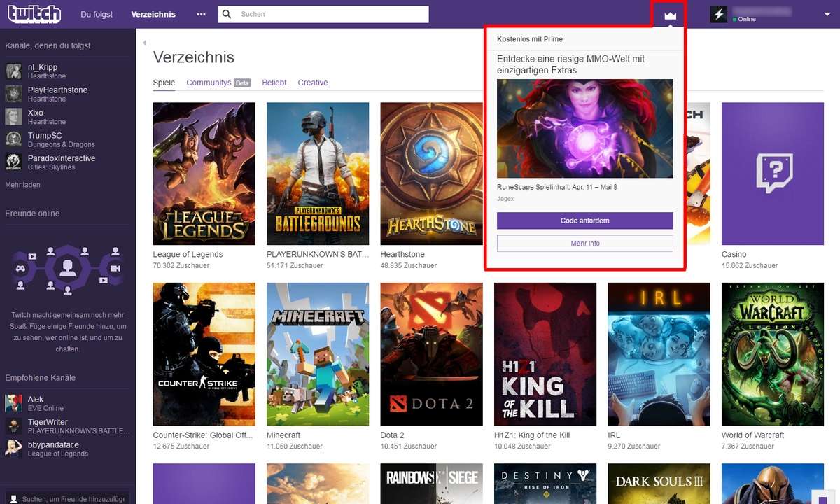The width and height of the screenshot is (840, 504).
Task: Open the H1Z1: King of the Kill cover
Action: pos(545,354)
